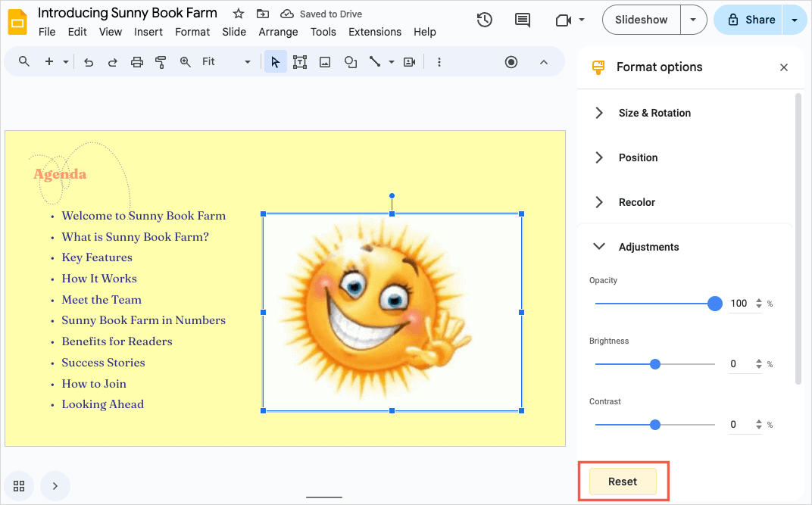This screenshot has height=505, width=812.
Task: Open the Extensions menu
Action: pos(375,32)
